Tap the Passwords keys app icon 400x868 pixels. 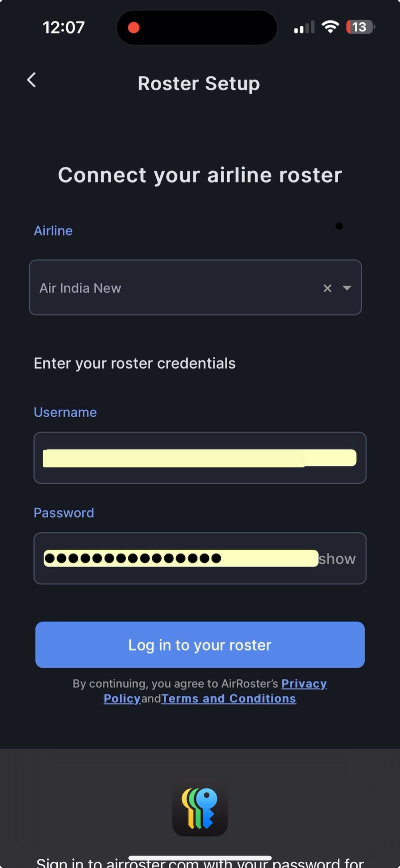(200, 809)
